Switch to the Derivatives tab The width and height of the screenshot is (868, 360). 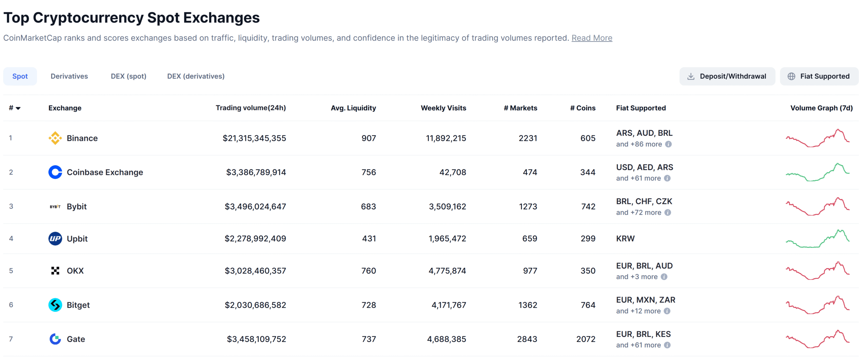pos(69,76)
